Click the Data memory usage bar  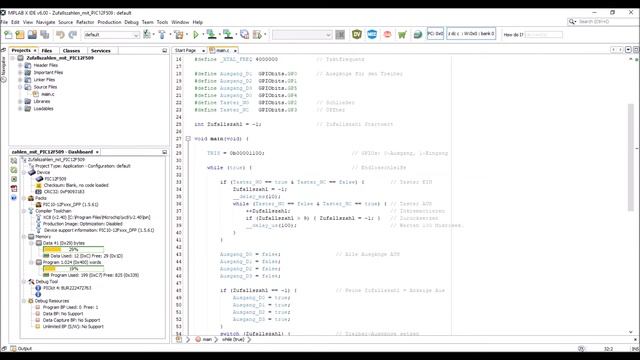(x=73, y=249)
